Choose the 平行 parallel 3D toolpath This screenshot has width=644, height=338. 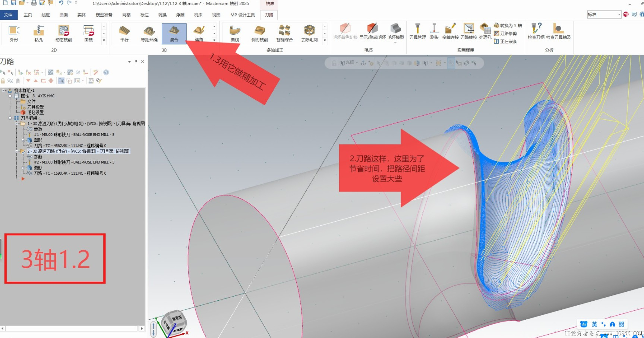pos(124,34)
